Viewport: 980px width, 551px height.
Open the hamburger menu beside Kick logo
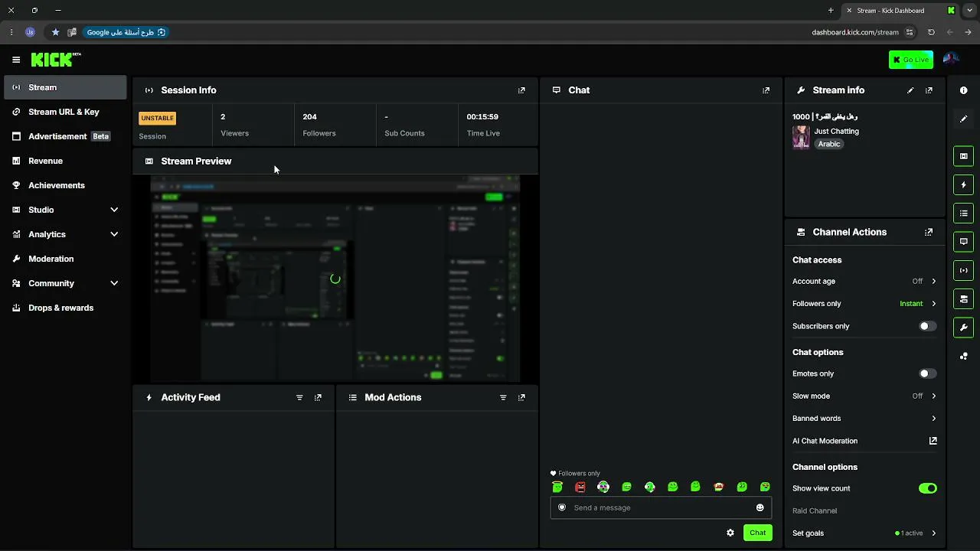[16, 60]
